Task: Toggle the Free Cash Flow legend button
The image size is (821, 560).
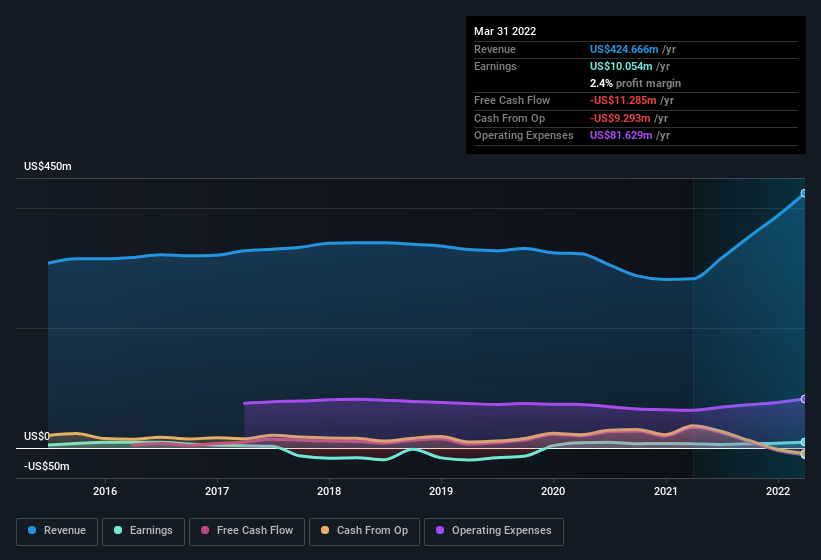Action: point(247,532)
